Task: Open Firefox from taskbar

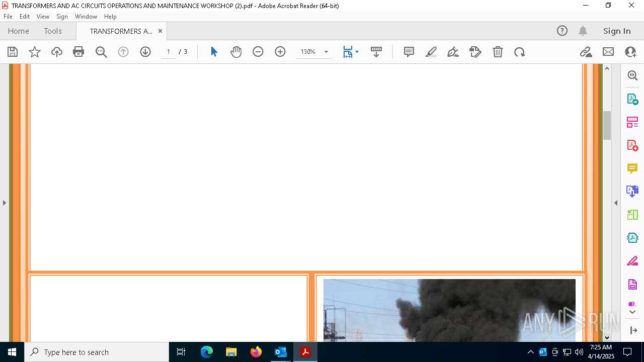Action: click(256, 352)
